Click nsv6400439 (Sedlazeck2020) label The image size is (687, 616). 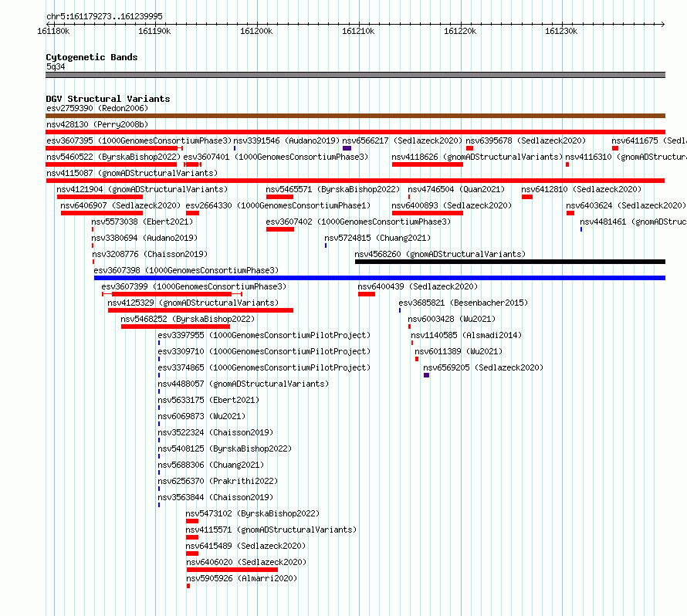tap(418, 286)
